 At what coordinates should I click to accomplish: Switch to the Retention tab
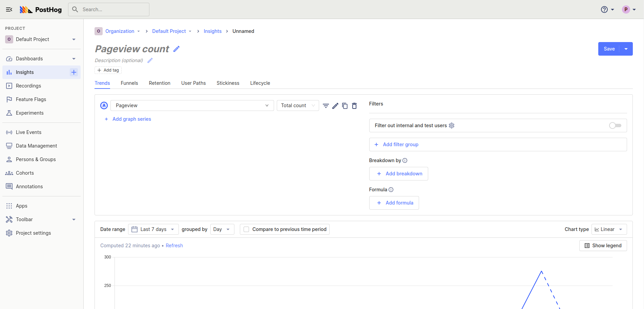(159, 83)
